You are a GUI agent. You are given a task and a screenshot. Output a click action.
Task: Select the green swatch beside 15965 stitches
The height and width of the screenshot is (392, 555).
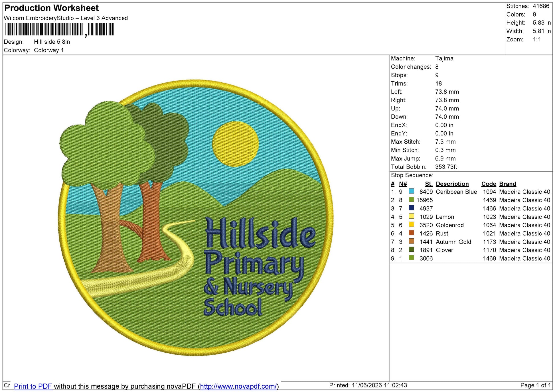411,199
